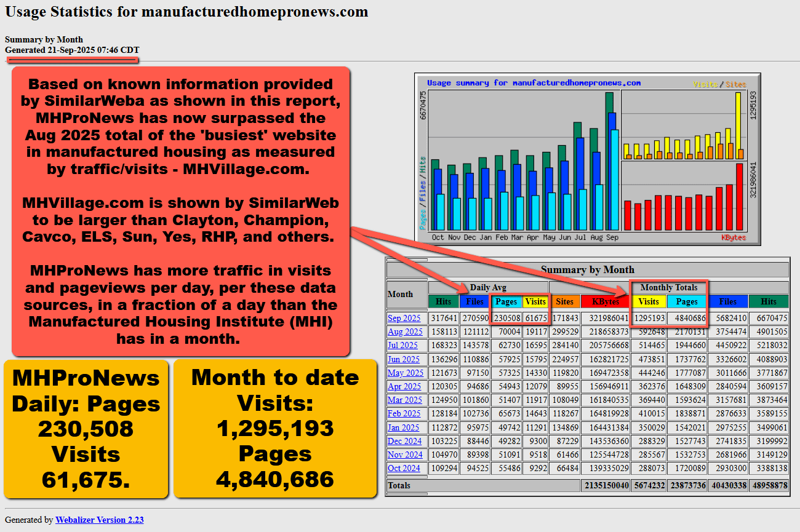Select the total pages value 23873736
This screenshot has width=800, height=532.
687,485
